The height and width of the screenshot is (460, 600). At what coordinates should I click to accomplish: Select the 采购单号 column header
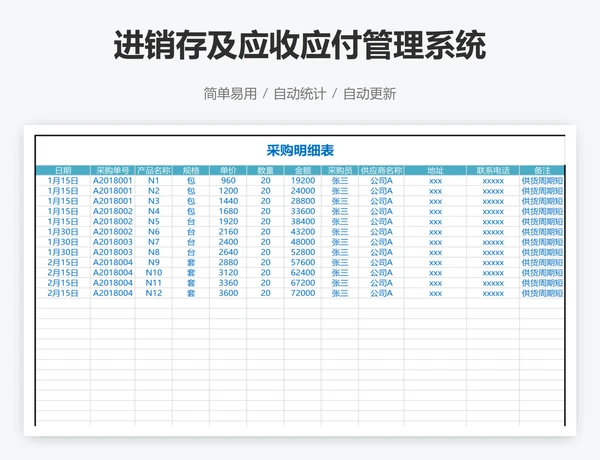tap(113, 170)
